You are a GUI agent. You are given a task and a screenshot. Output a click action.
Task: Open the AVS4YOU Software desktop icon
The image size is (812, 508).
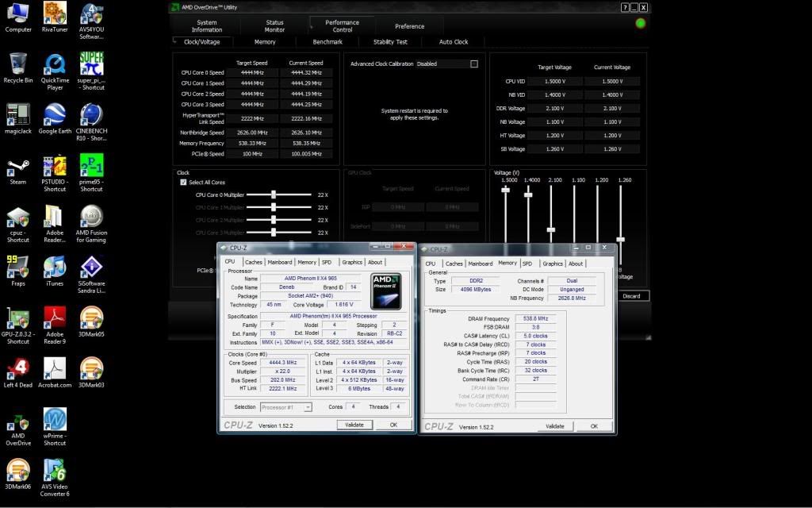point(92,20)
